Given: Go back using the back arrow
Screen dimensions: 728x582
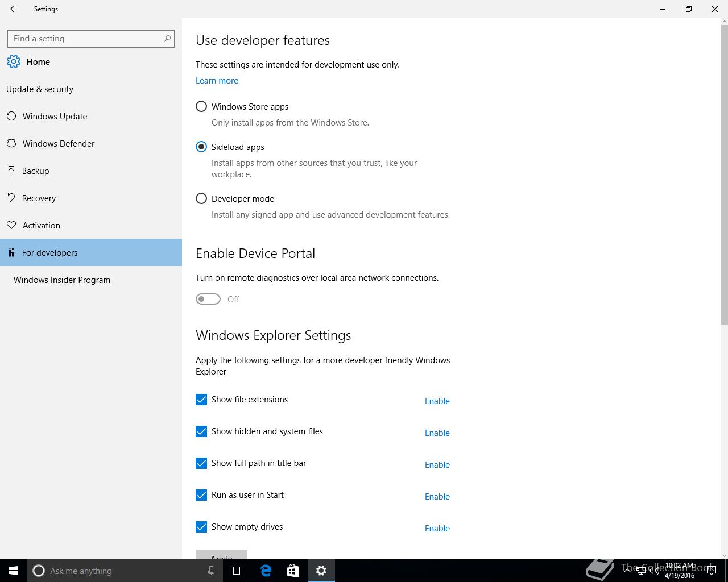Looking at the screenshot, I should click(14, 9).
